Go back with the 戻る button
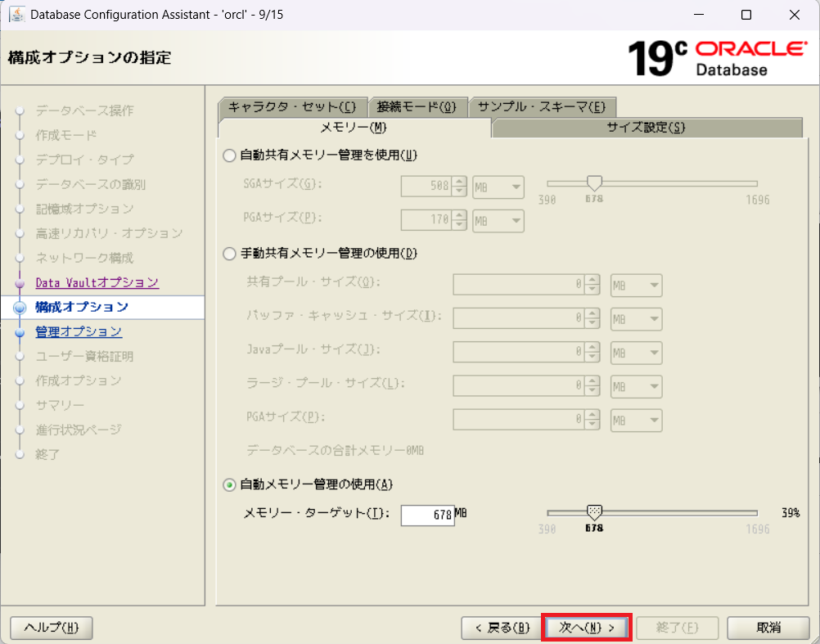 tap(498, 628)
